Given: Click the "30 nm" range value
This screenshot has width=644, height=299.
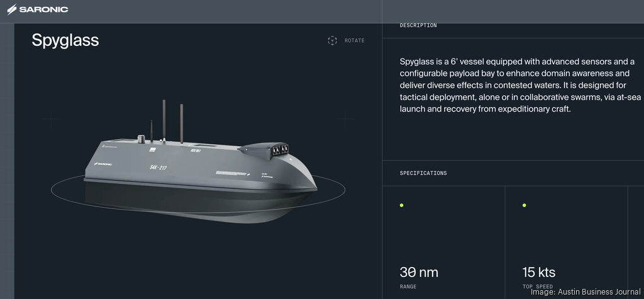Looking at the screenshot, I should [418, 273].
